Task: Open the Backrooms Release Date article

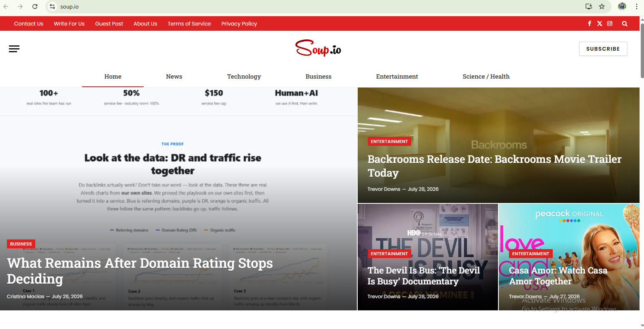Action: 494,166
